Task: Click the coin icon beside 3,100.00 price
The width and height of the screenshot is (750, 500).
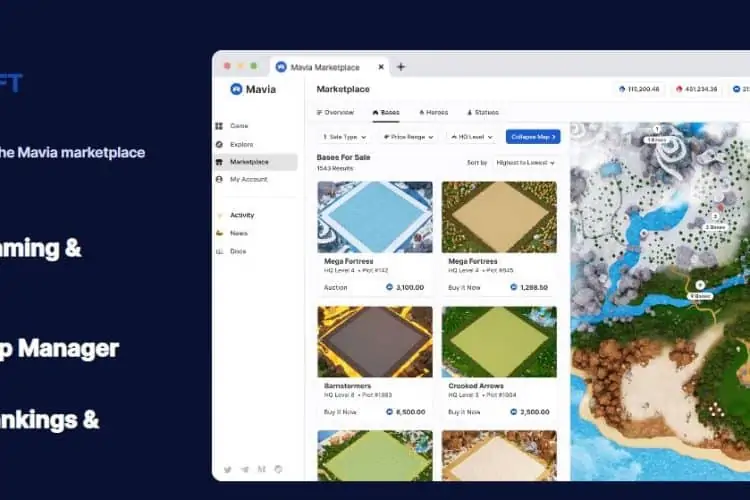Action: click(389, 287)
